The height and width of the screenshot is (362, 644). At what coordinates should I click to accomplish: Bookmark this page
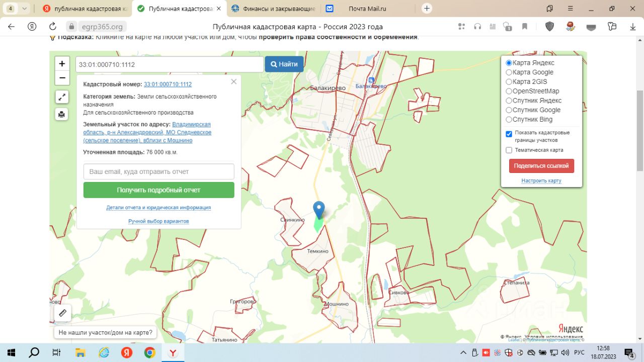coord(525,27)
